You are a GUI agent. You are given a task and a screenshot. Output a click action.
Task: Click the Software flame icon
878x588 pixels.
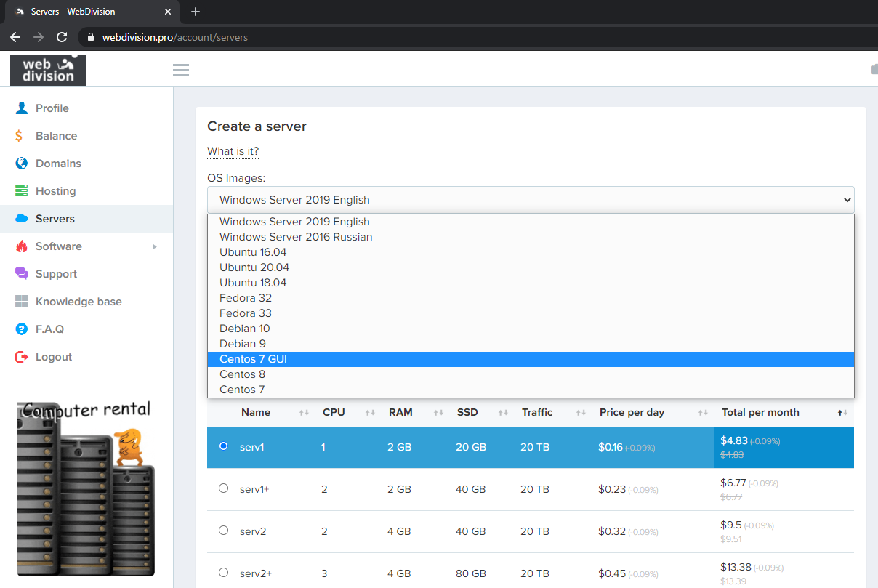(22, 246)
